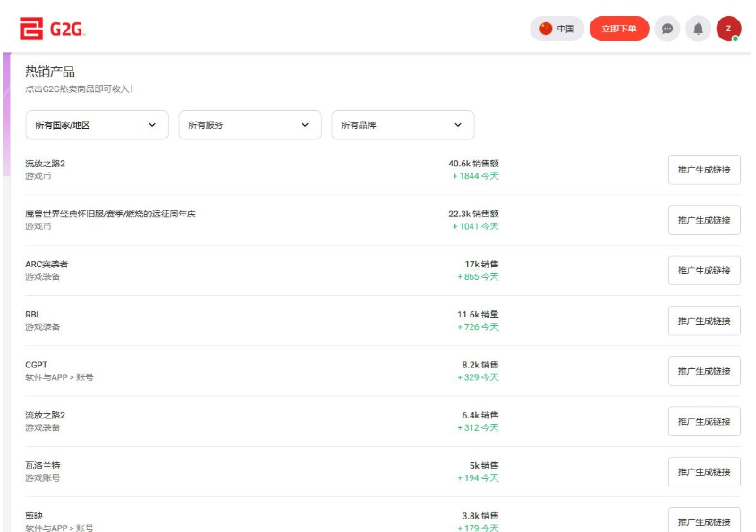Click the 立即下单 button

619,29
